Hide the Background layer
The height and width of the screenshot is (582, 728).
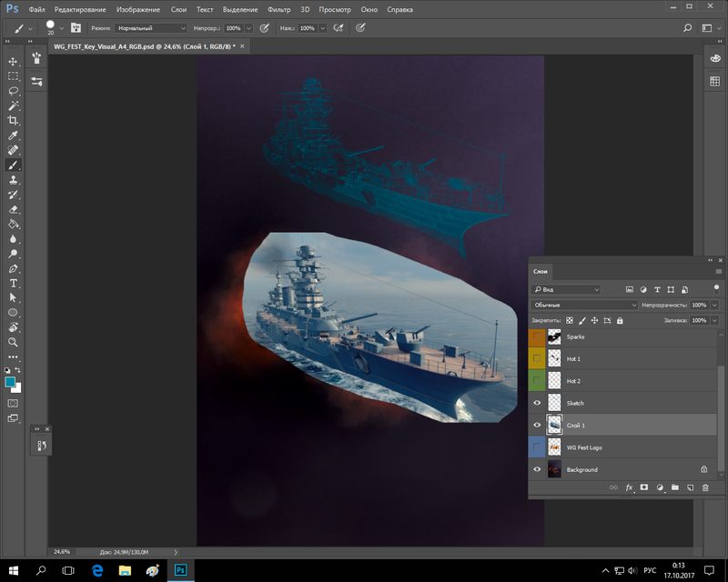[x=537, y=469]
